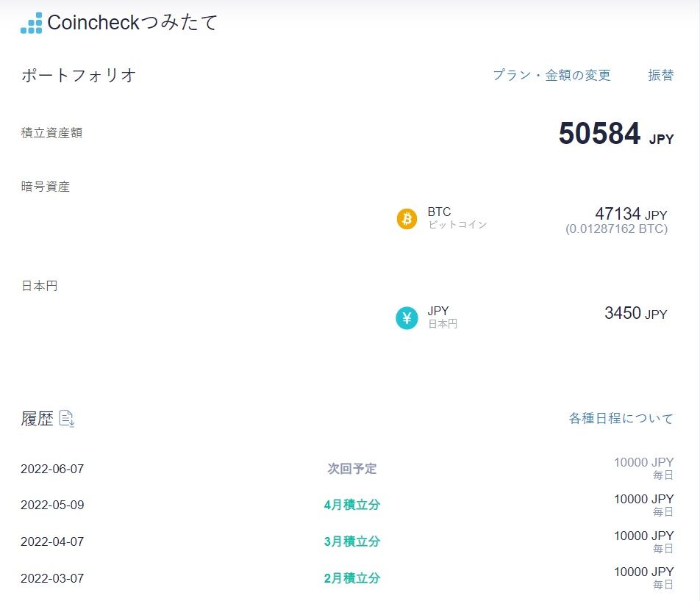The image size is (700, 601).
Task: Click the Coincheck logo icon
Action: [32, 24]
